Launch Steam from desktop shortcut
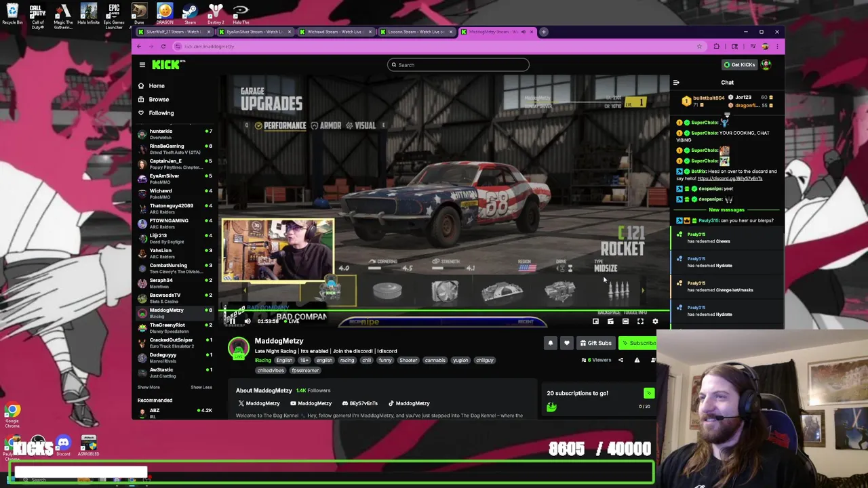Image resolution: width=868 pixels, height=488 pixels. 190,14
